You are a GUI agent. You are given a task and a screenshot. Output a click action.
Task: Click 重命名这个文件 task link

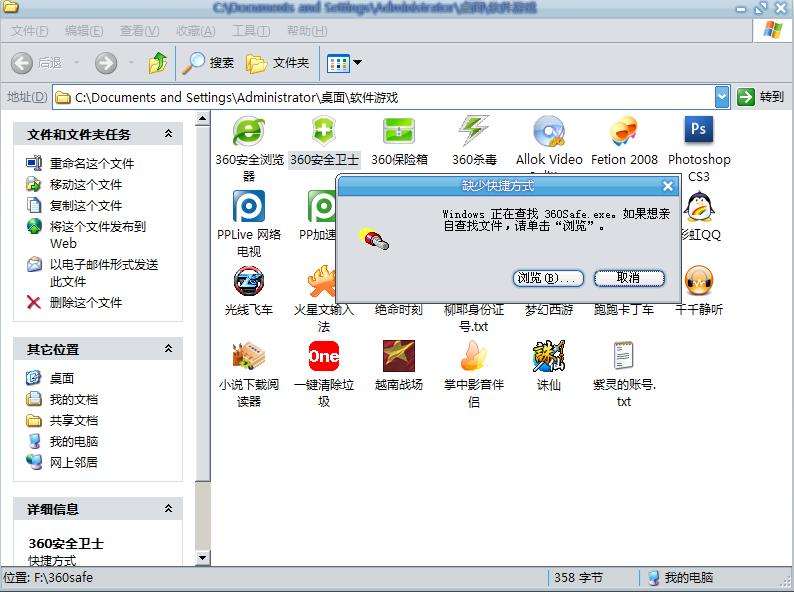(x=92, y=164)
